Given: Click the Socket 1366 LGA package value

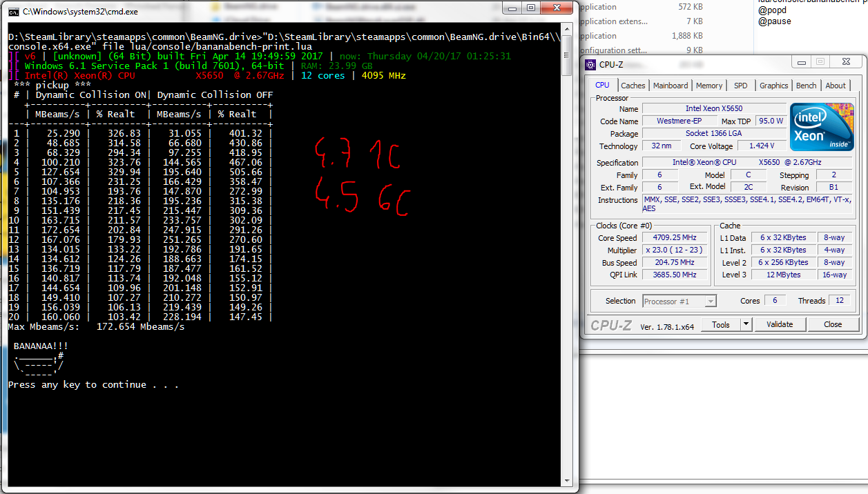Looking at the screenshot, I should 714,133.
